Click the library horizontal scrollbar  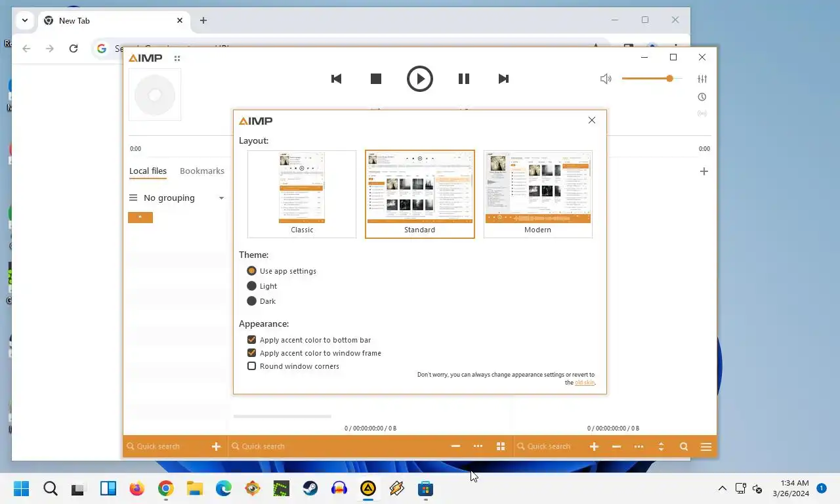pos(282,416)
